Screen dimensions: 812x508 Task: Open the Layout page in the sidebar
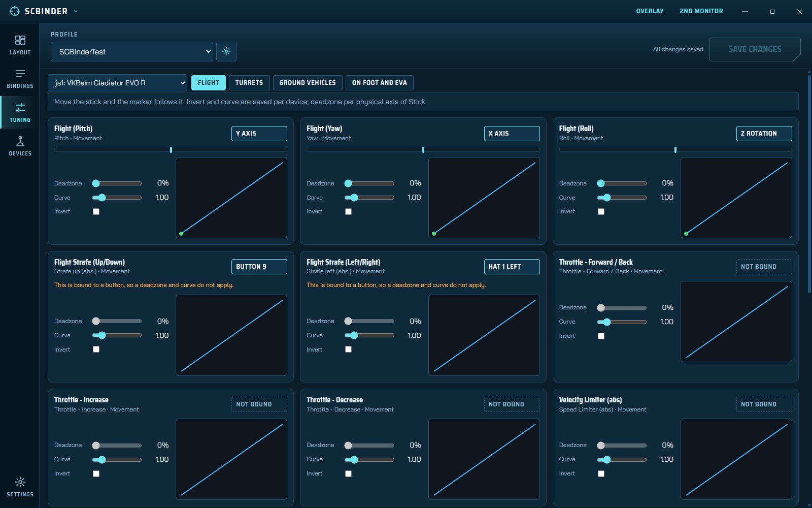pos(20,45)
